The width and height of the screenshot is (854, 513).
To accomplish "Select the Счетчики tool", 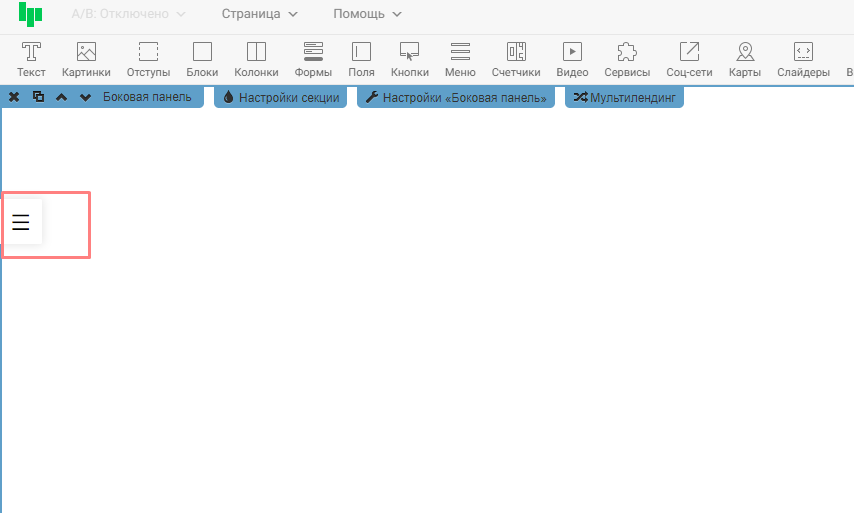I will coord(516,59).
